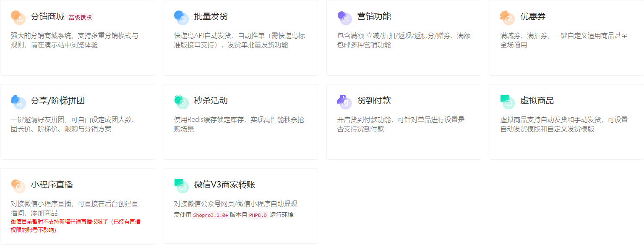Viewport: 644px width, 248px height.
Task: Select the 微信V3商家转账 title
Action: coord(224,185)
